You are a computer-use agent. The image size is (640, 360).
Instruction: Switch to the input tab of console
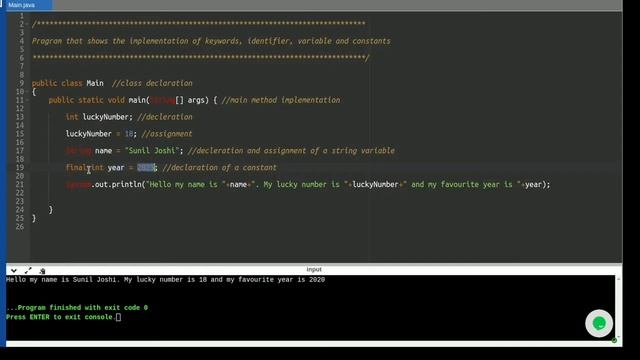click(x=314, y=269)
